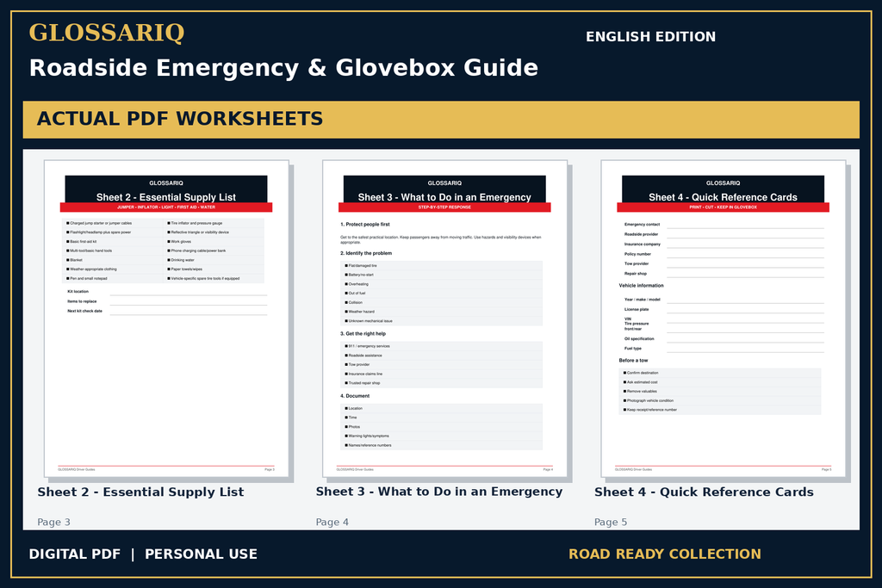This screenshot has height=588, width=882.
Task: Open the Sheet 4 Quick Reference Cards page thumbnail
Action: pos(724,319)
